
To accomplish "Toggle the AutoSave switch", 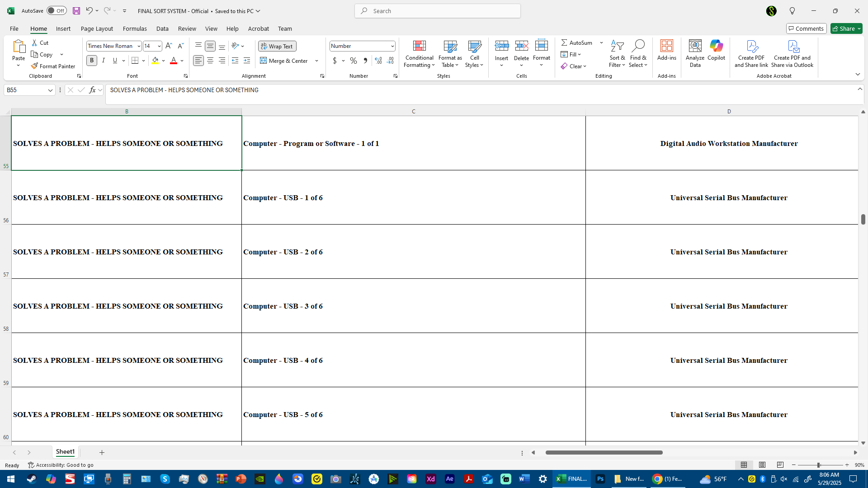I will click(57, 11).
